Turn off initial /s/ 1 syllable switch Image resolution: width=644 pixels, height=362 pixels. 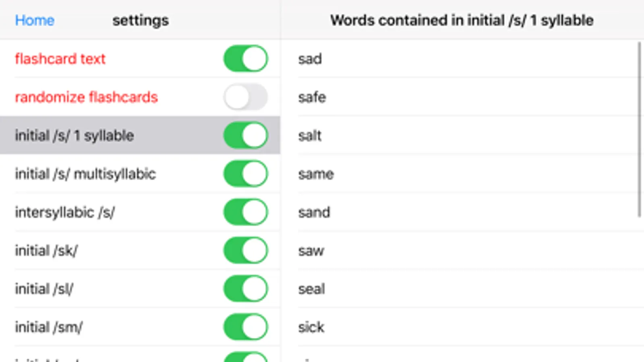point(246,135)
